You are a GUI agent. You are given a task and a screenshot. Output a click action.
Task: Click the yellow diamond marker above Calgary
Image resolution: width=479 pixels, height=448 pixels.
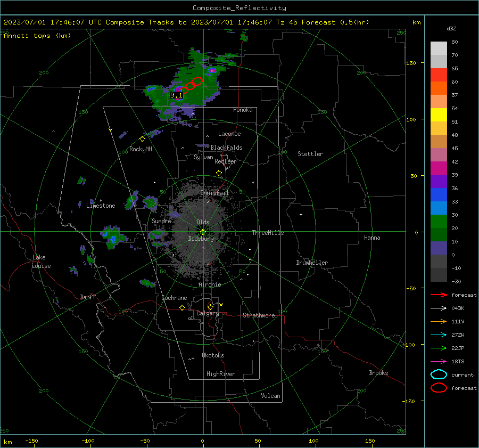pos(210,307)
